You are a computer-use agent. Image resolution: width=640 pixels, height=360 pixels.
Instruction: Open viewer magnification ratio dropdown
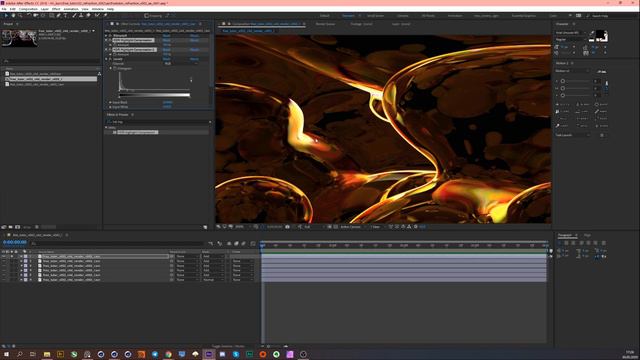241,227
